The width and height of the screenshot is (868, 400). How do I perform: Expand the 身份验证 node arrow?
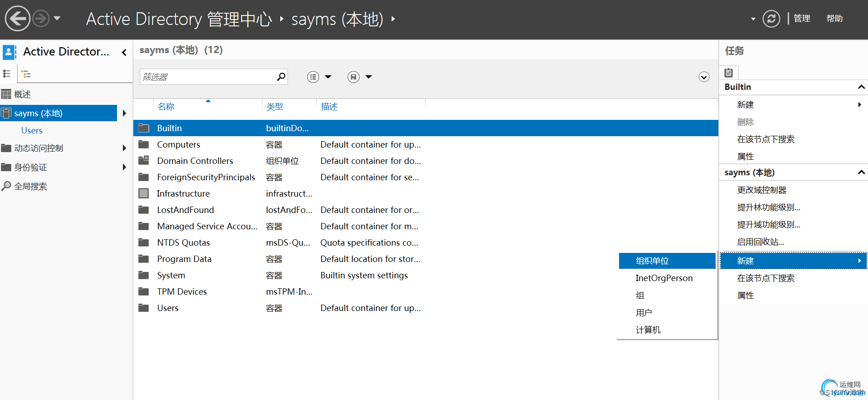tap(124, 167)
